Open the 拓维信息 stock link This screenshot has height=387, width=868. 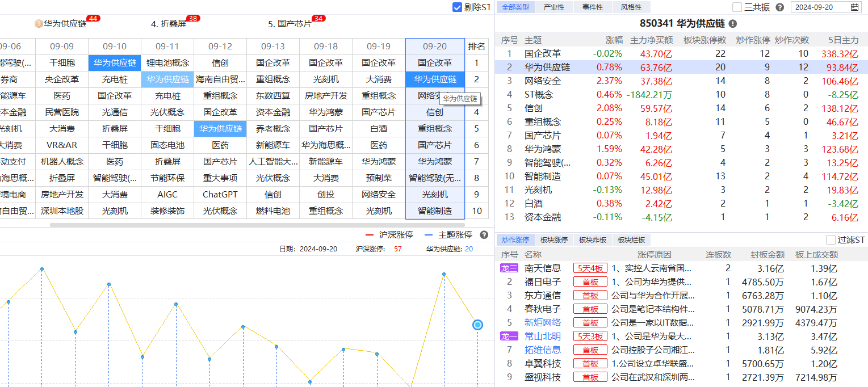tap(542, 350)
